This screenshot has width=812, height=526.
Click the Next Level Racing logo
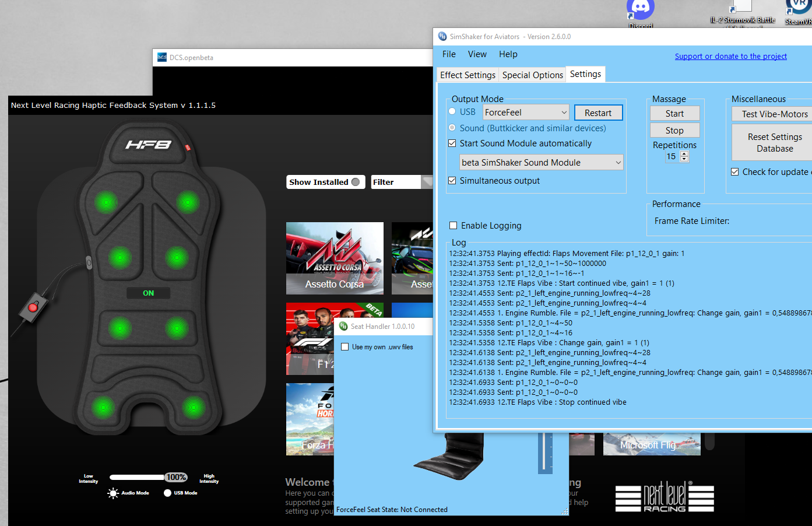(x=665, y=497)
